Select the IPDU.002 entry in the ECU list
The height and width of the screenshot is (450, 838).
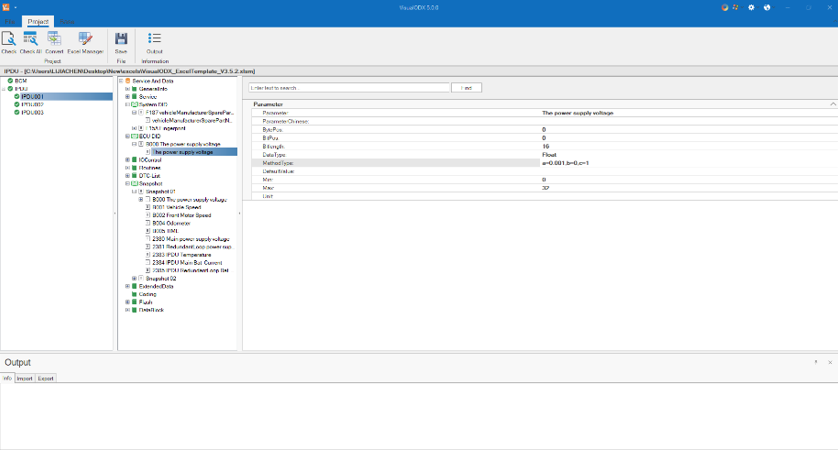click(31, 104)
